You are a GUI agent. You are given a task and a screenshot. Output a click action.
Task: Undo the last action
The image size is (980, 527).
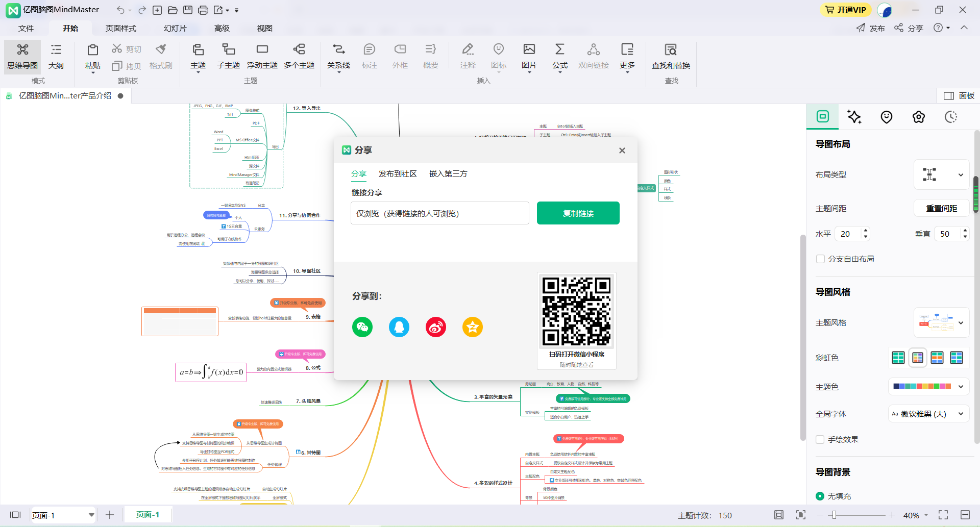point(120,10)
